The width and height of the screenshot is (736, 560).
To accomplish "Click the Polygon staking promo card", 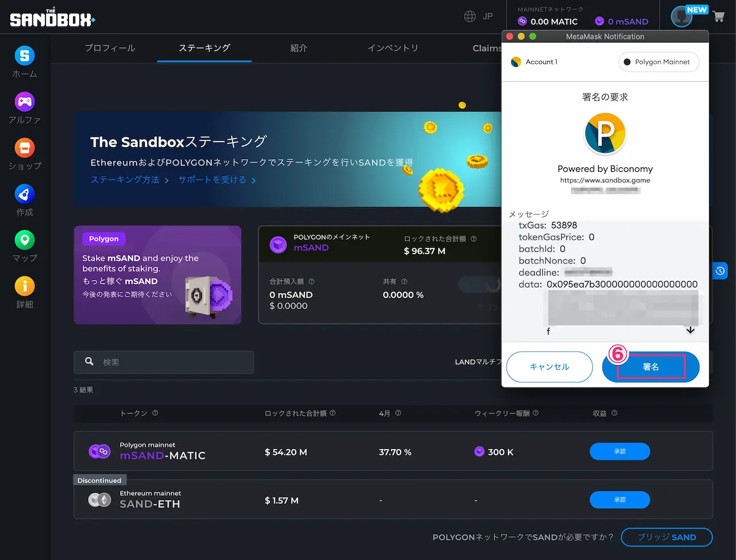I will 158,275.
